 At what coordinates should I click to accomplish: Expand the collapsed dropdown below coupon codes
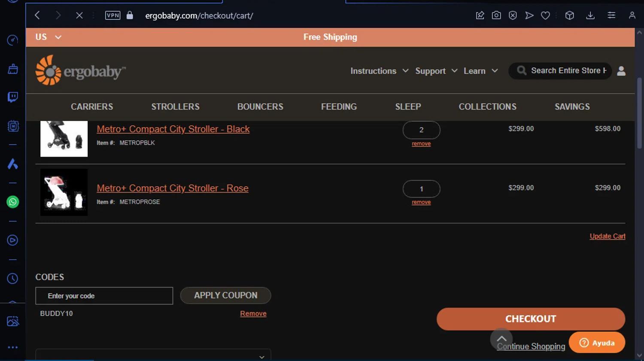pos(153,355)
